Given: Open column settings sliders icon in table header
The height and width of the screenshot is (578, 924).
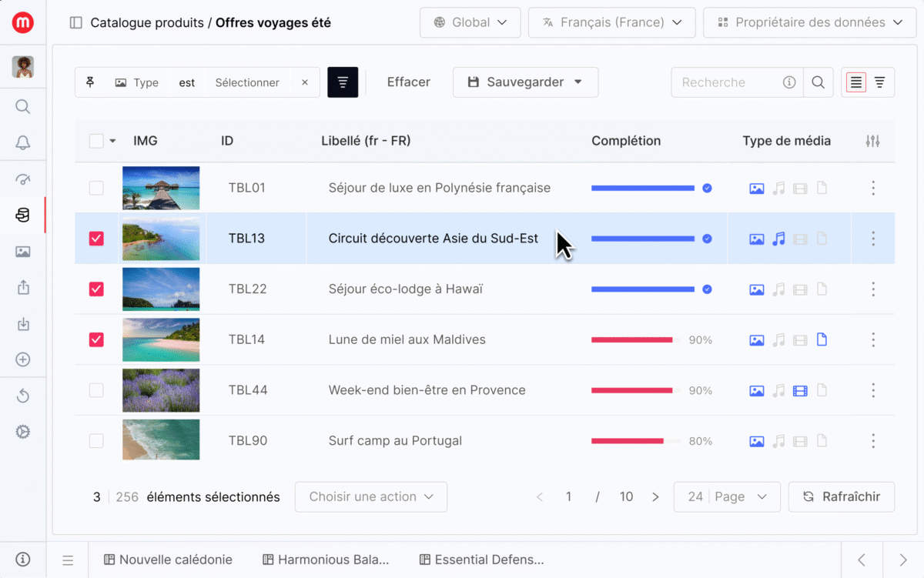Looking at the screenshot, I should [x=872, y=141].
